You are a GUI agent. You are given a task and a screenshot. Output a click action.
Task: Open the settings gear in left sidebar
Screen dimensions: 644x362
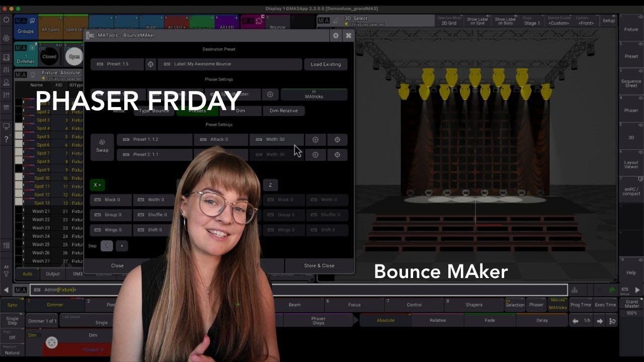pos(6,38)
